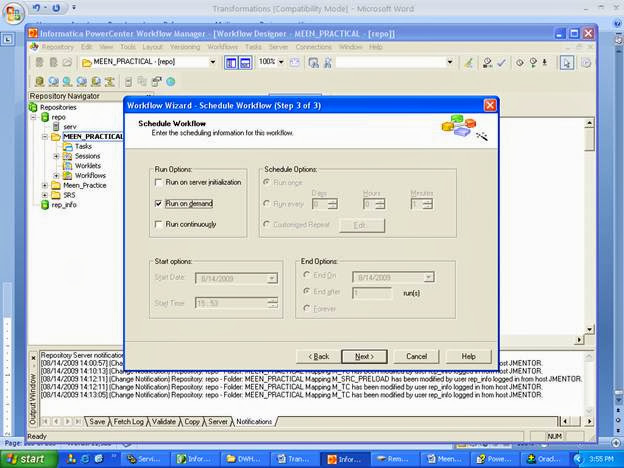The width and height of the screenshot is (624, 468).
Task: Select Forever radio button
Action: (306, 308)
